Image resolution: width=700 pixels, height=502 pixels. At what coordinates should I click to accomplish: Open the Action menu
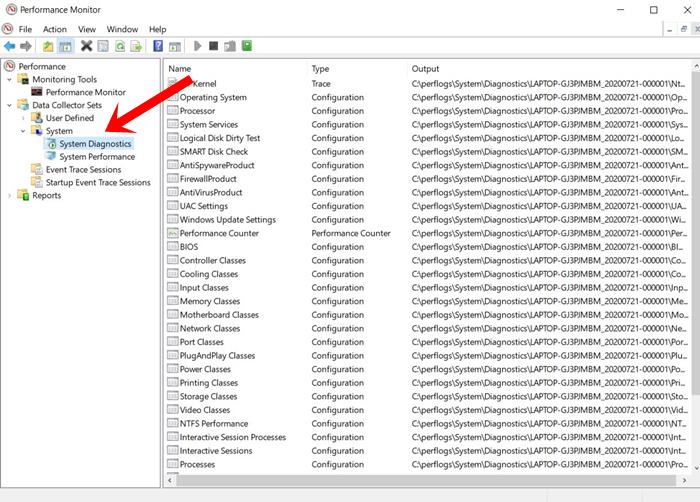[55, 29]
